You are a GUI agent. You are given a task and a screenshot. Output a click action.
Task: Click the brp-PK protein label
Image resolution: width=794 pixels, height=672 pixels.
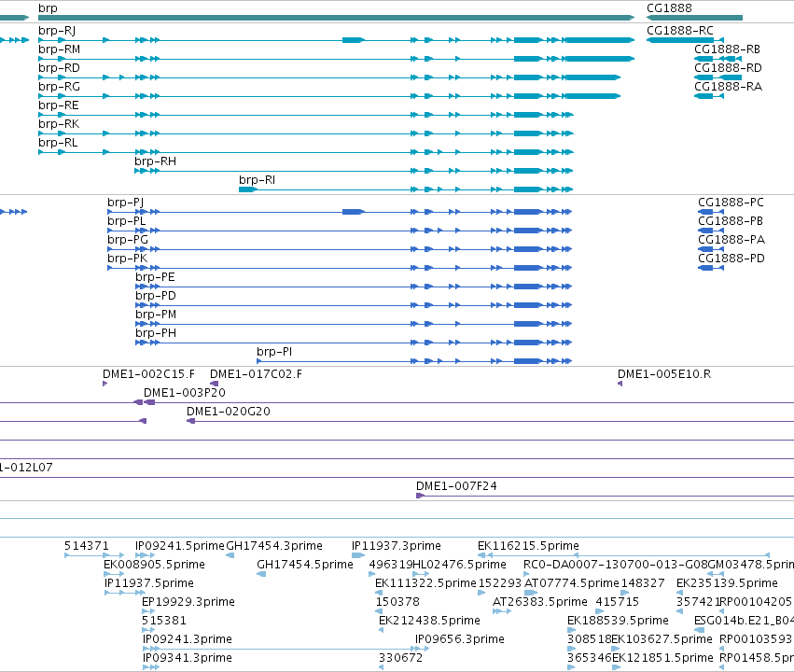(x=127, y=259)
